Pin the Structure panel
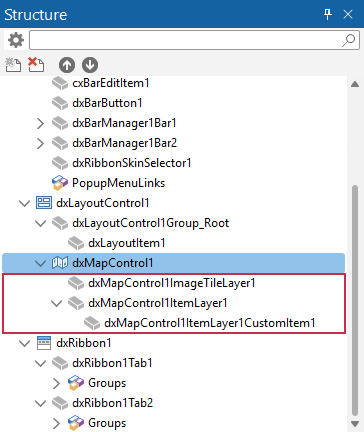 pos(328,14)
